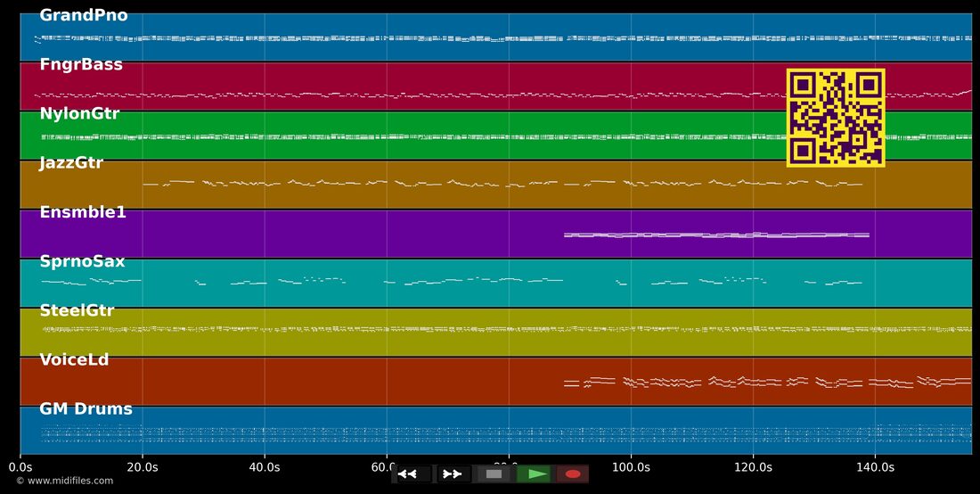The height and width of the screenshot is (494, 980).
Task: Select the GrandPno track label
Action: pos(83,16)
